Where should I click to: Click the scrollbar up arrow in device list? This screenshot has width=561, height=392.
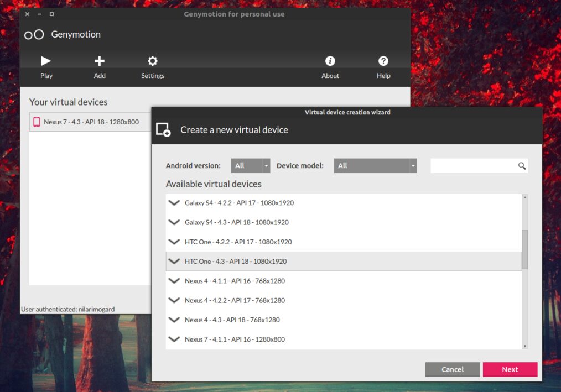(525, 197)
